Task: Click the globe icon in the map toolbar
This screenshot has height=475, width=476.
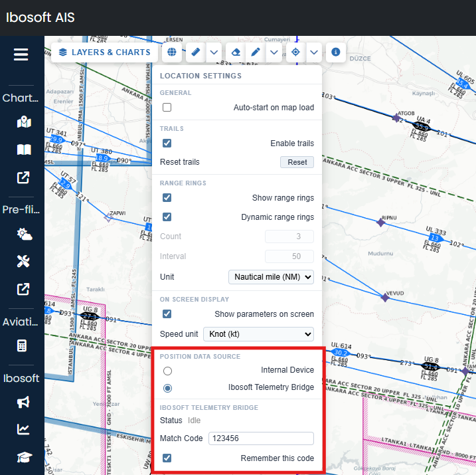Action: click(x=171, y=52)
